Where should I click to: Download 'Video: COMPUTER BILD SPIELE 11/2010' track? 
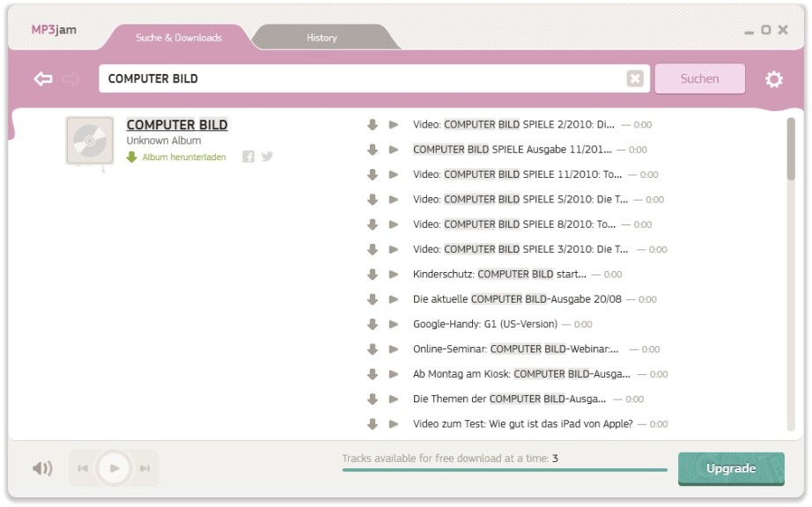point(373,174)
